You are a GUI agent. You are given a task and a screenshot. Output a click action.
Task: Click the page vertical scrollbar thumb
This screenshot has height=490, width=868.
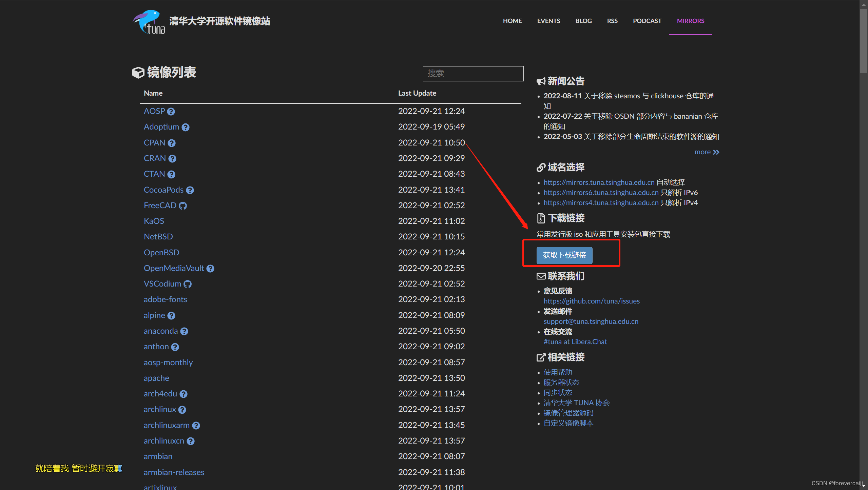coord(864,41)
